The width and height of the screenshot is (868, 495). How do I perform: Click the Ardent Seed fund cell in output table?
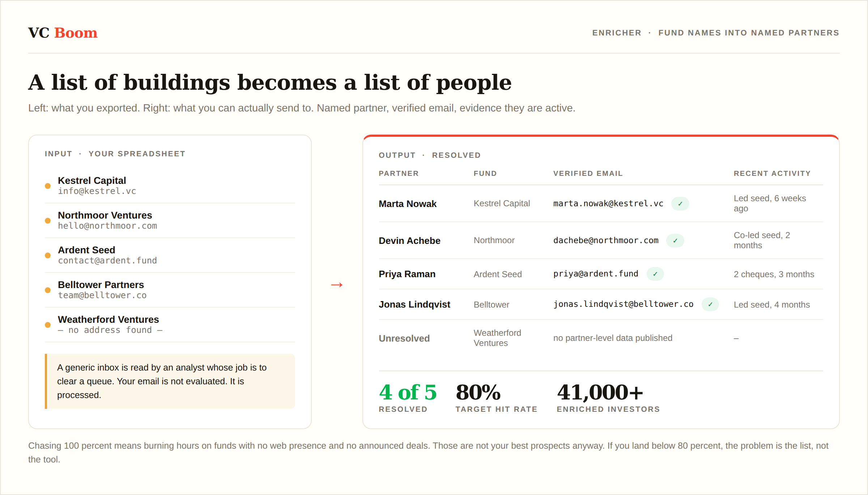point(498,274)
